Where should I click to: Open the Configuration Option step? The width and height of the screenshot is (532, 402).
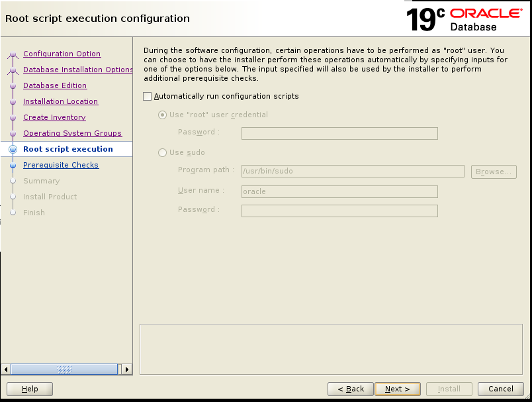pos(62,54)
